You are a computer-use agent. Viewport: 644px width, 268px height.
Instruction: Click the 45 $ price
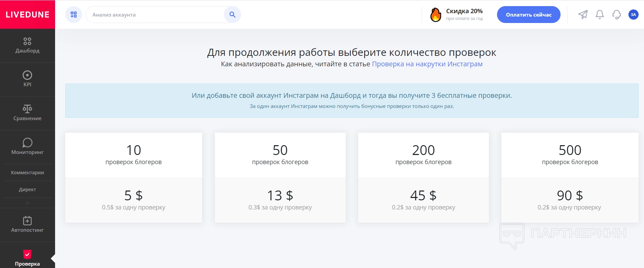[423, 195]
